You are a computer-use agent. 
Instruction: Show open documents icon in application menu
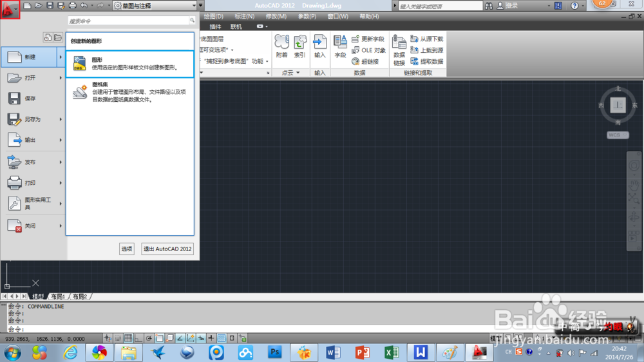58,37
